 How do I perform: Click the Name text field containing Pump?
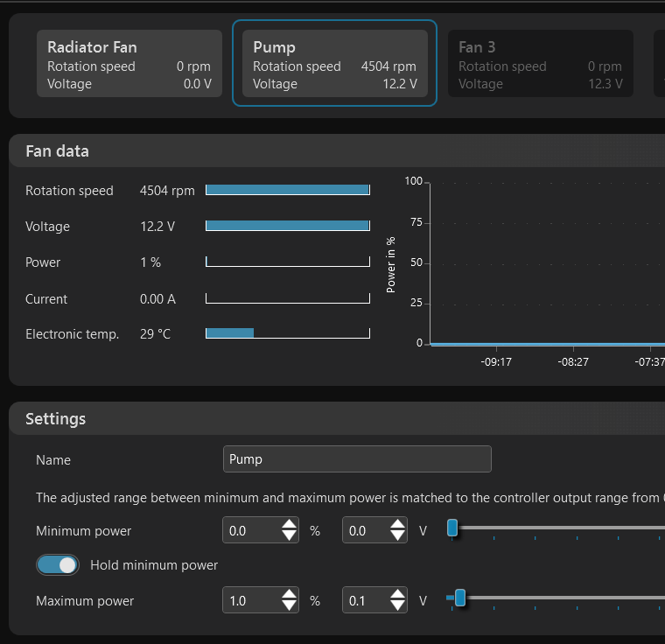[x=357, y=459]
